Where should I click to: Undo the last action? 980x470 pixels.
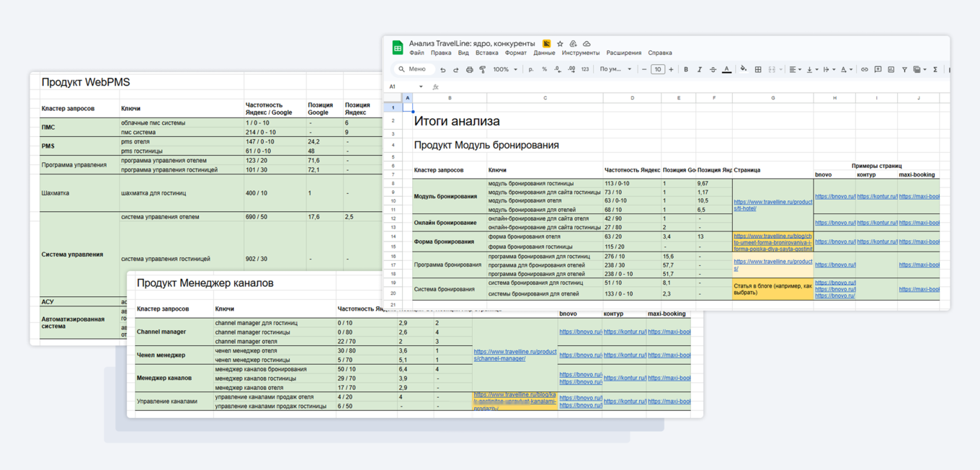click(x=442, y=70)
